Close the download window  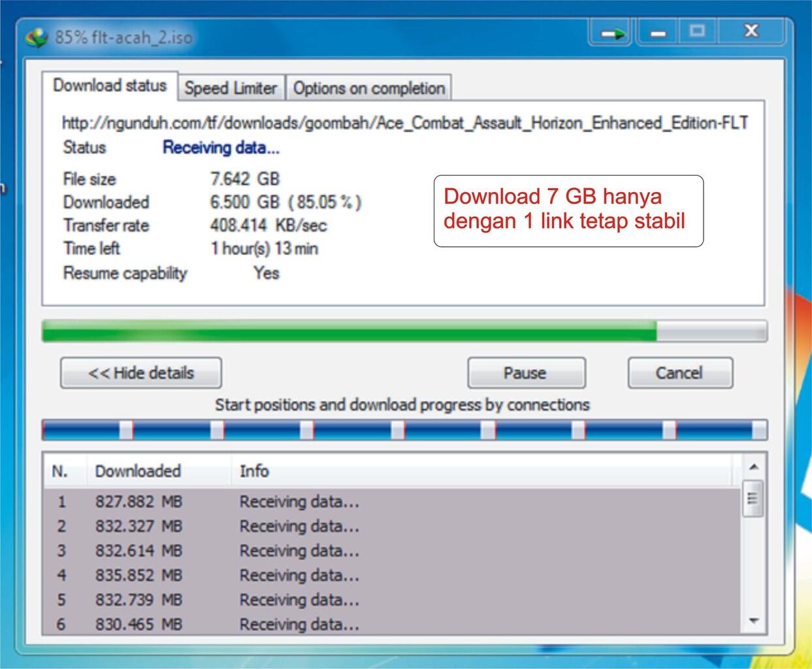(x=751, y=31)
